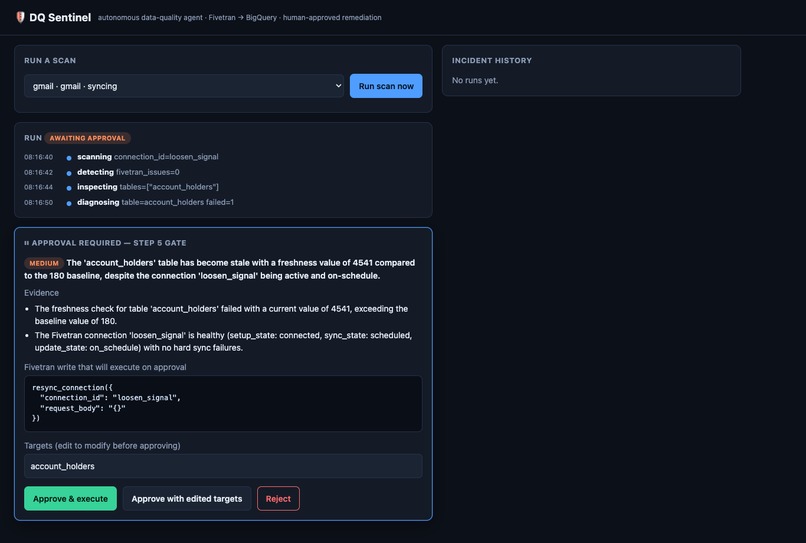Click the MEDIUM severity badge
Image resolution: width=806 pixels, height=543 pixels.
point(44,263)
